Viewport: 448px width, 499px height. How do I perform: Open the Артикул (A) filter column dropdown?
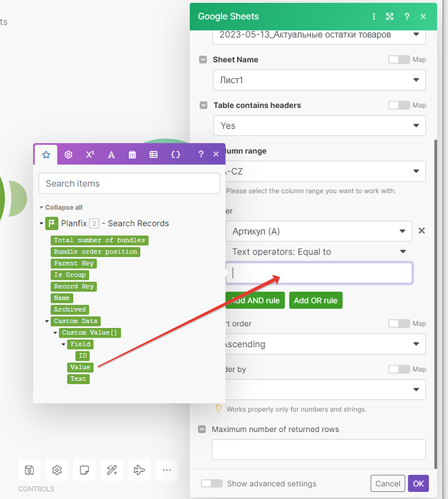(319, 231)
